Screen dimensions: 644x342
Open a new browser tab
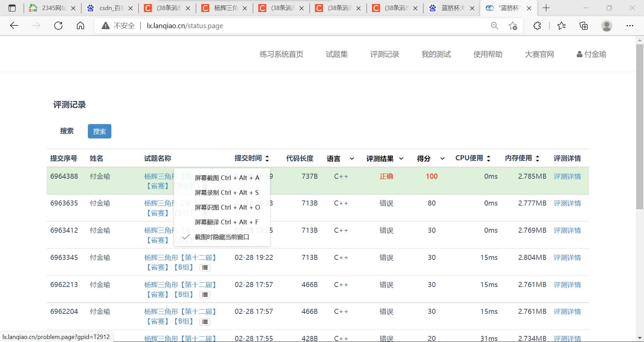click(546, 8)
